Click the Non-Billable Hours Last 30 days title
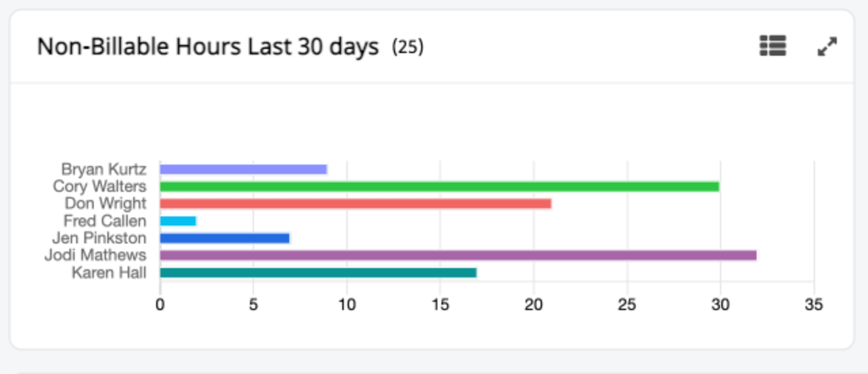This screenshot has width=868, height=374. 208,47
